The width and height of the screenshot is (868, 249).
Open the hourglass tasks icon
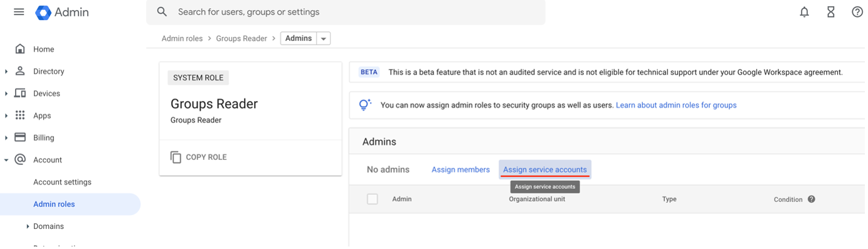830,12
